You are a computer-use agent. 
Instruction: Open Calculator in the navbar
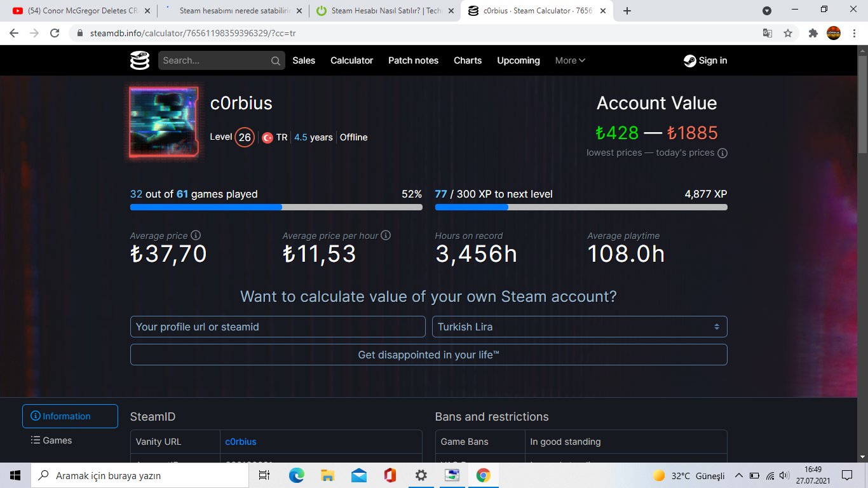click(x=351, y=60)
